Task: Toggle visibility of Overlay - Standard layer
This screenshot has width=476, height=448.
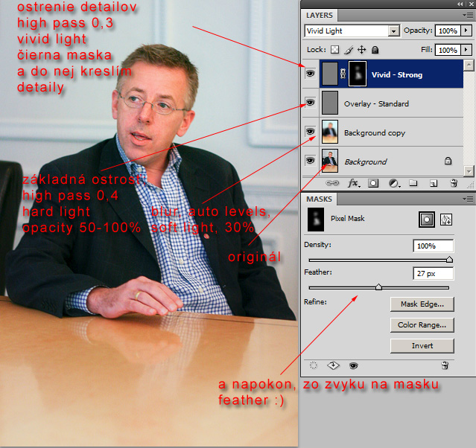Action: (311, 103)
